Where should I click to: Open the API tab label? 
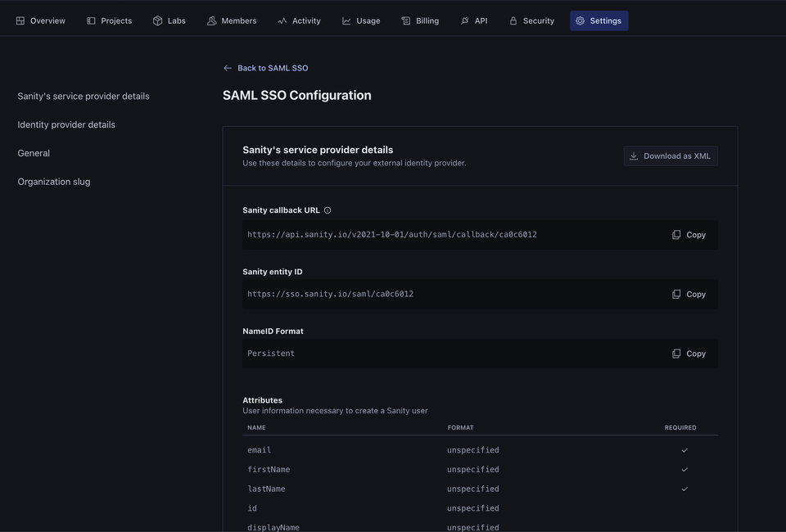point(481,20)
